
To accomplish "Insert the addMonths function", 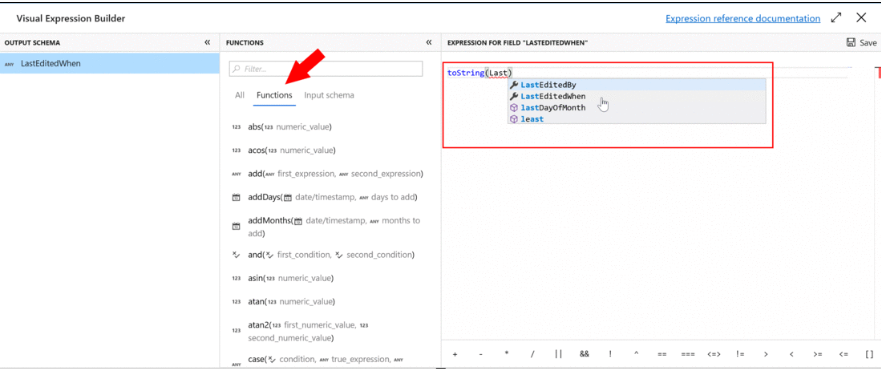I will coord(334,226).
